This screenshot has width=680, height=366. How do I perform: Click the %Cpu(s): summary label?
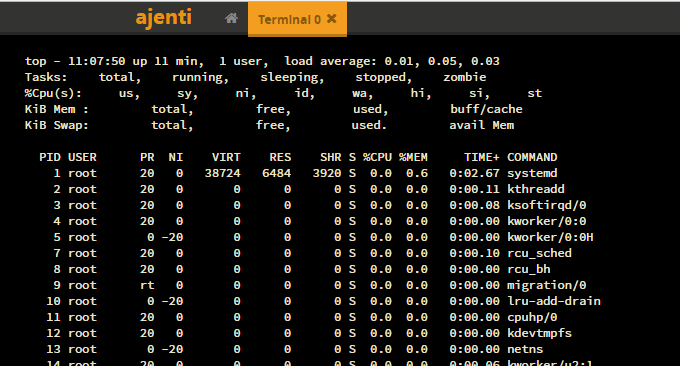[x=53, y=93]
